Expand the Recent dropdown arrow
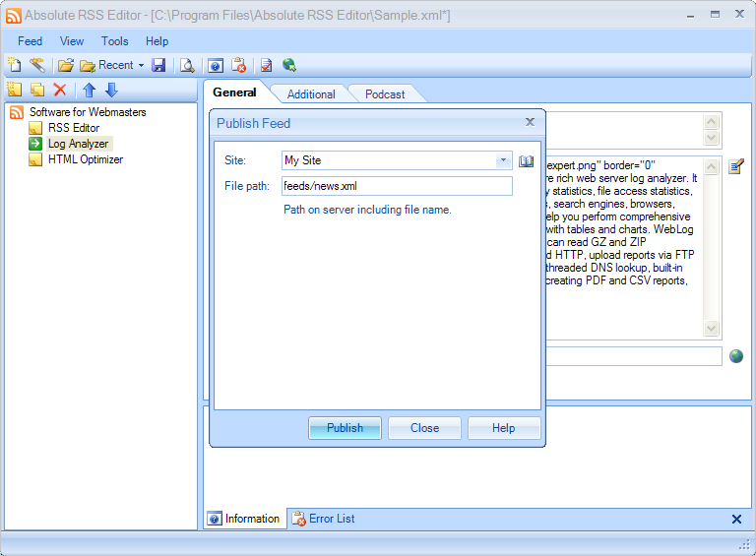 point(141,65)
